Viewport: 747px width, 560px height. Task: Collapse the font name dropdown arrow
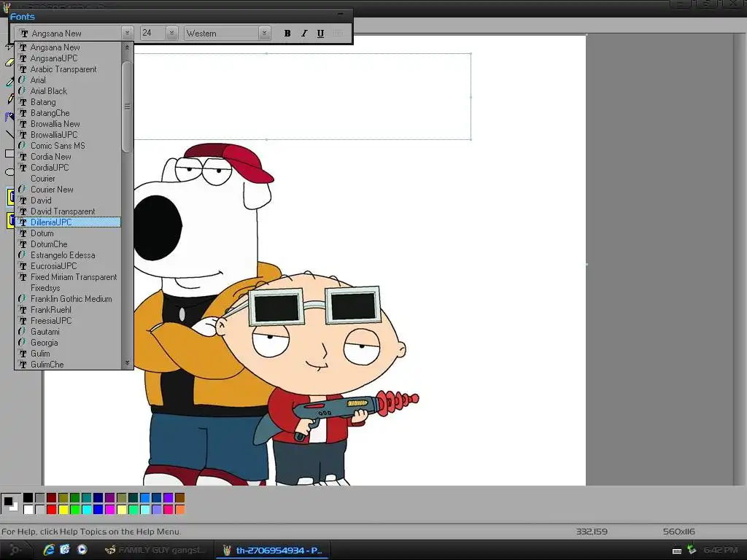(127, 34)
